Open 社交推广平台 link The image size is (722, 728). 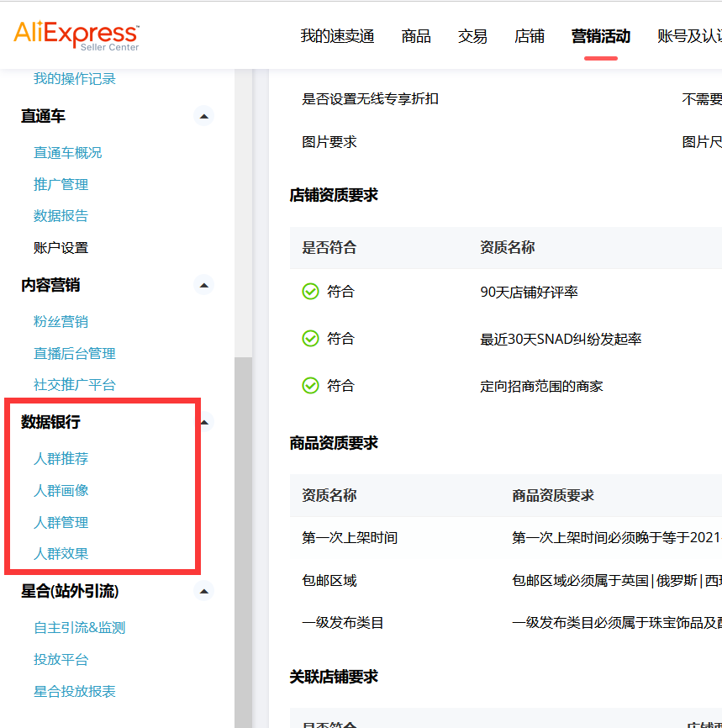[x=74, y=385]
